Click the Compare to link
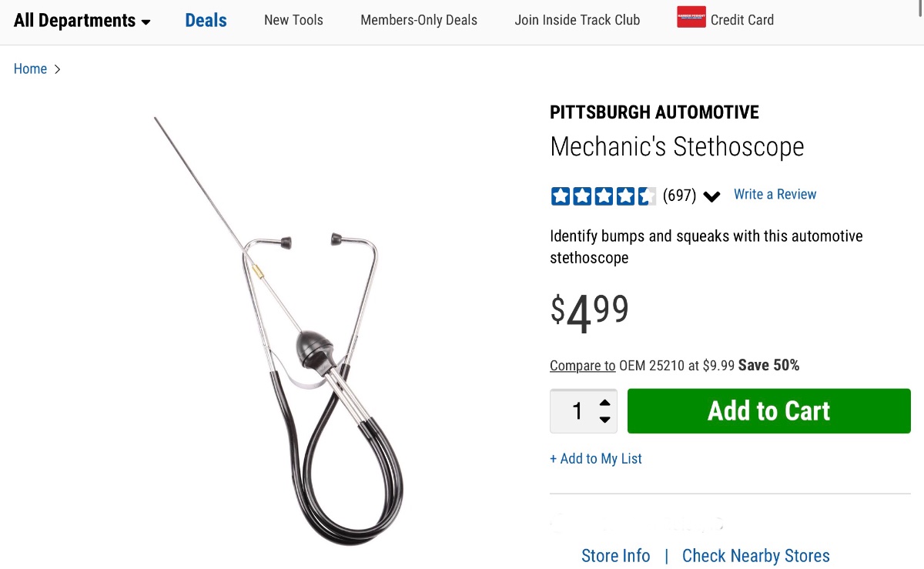Screen dimensions: 924x569 coord(582,366)
